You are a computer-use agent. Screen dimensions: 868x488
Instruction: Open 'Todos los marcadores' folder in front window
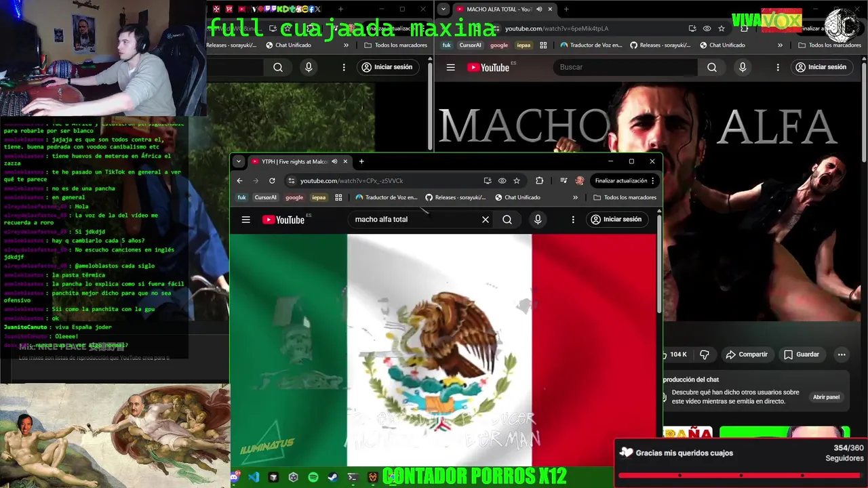pyautogui.click(x=625, y=198)
